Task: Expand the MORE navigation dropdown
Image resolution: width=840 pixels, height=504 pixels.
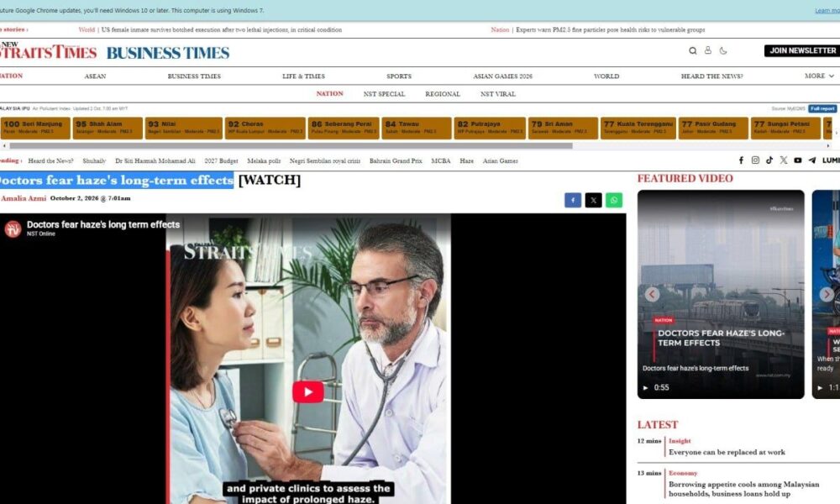Action: coord(819,76)
